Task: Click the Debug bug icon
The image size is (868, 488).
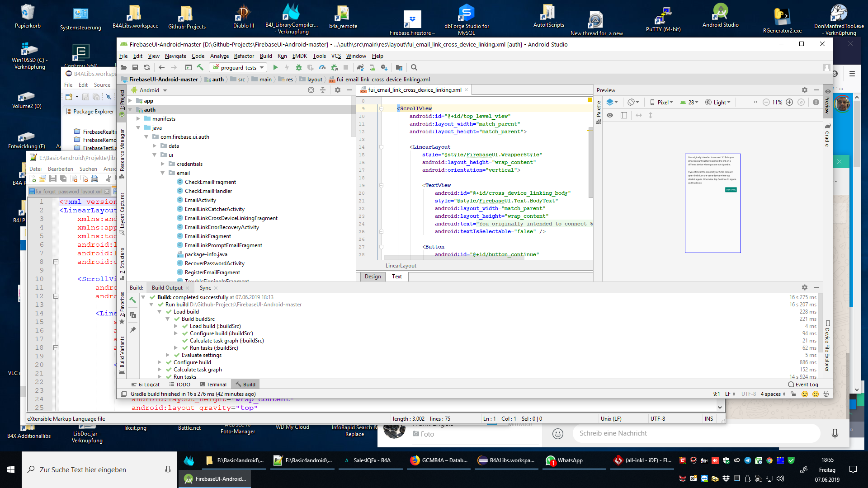Action: point(298,67)
